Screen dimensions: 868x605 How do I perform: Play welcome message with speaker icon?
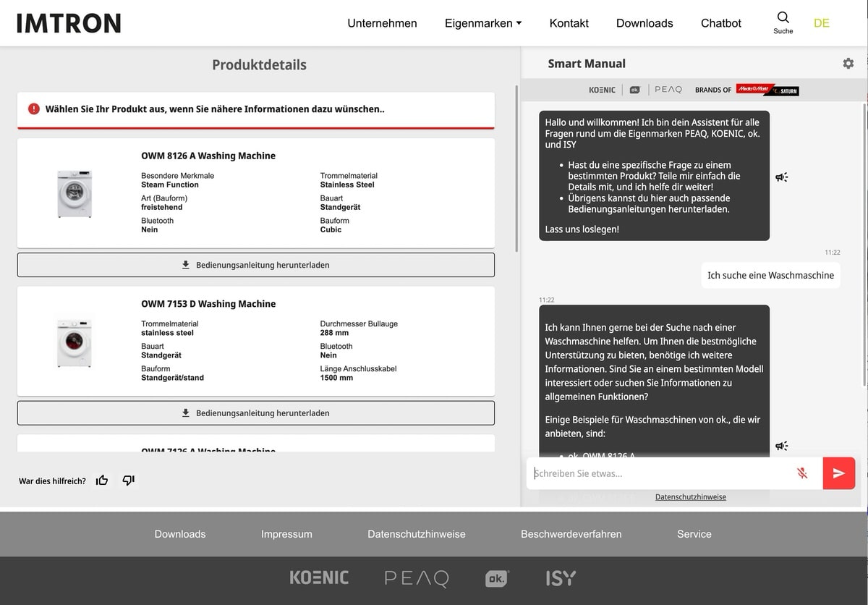coord(781,177)
